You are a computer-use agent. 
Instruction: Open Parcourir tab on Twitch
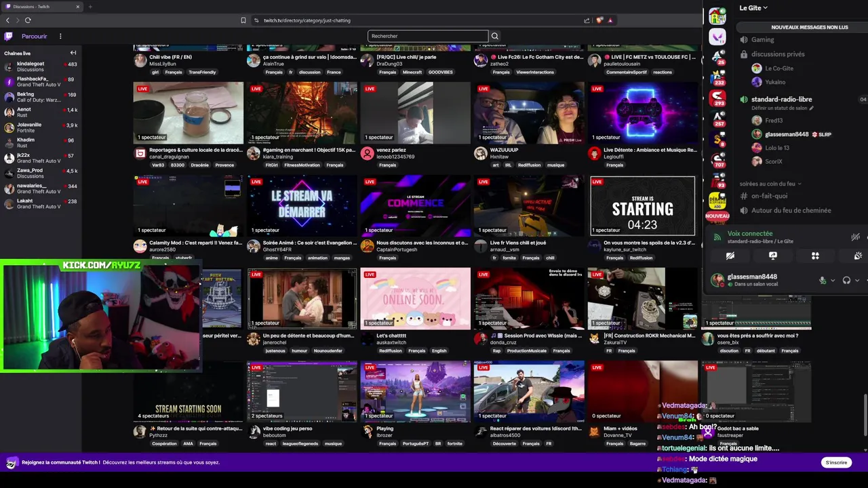[34, 36]
